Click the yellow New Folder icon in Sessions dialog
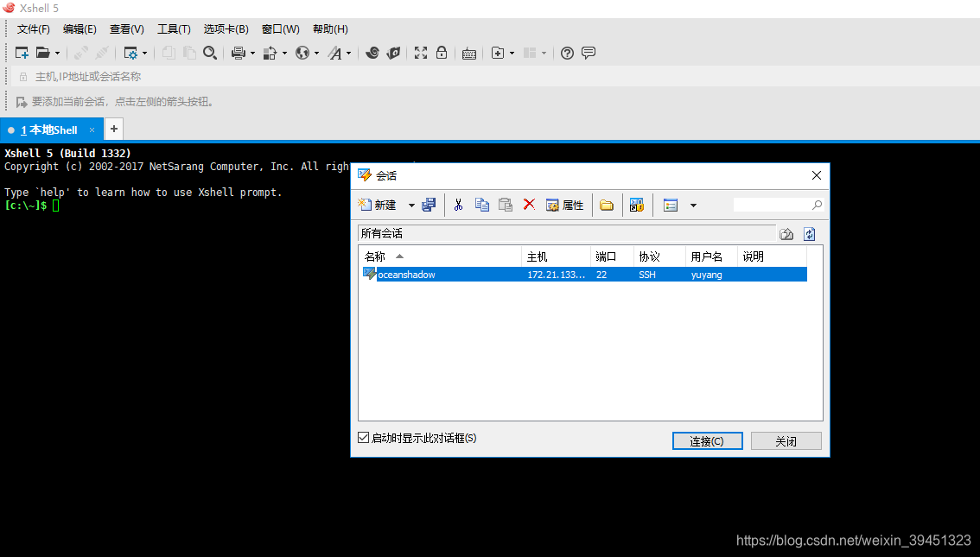This screenshot has height=557, width=980. [607, 205]
